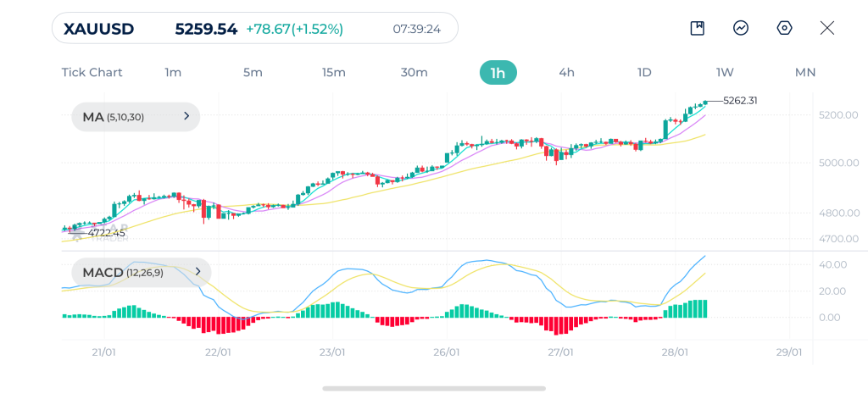Image resolution: width=868 pixels, height=399 pixels.
Task: Expand the MACD (12,26,9) indicator selector
Action: 142,272
